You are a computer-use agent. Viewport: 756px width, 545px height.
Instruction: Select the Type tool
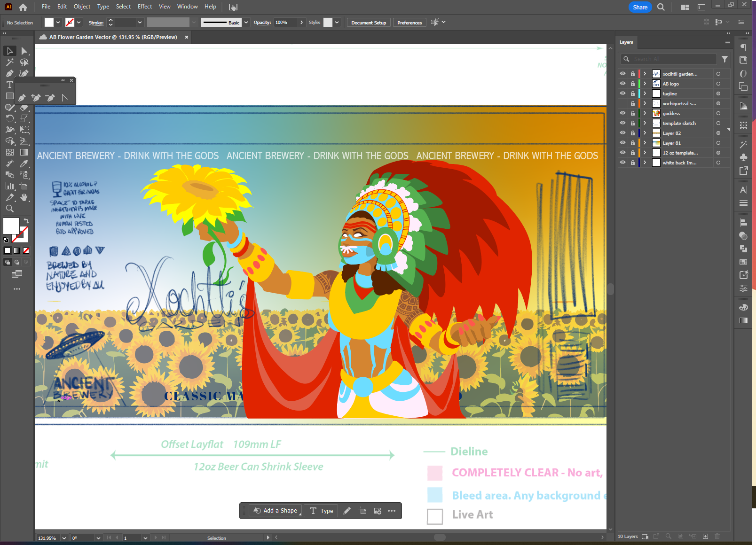coord(9,85)
